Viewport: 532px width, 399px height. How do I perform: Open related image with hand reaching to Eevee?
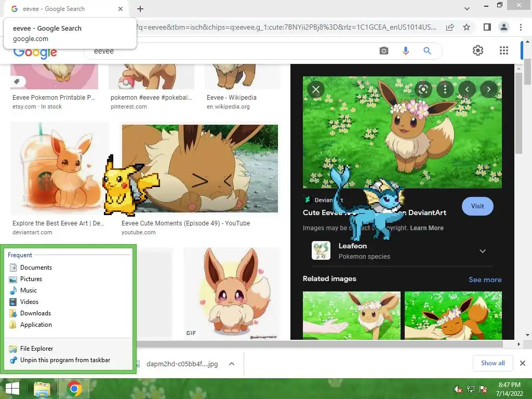click(352, 315)
